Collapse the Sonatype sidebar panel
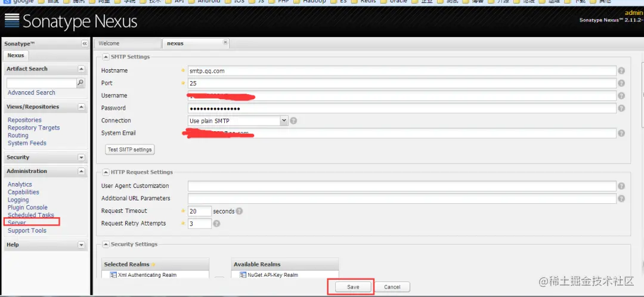Viewport: 644px width, 297px height. pyautogui.click(x=84, y=44)
